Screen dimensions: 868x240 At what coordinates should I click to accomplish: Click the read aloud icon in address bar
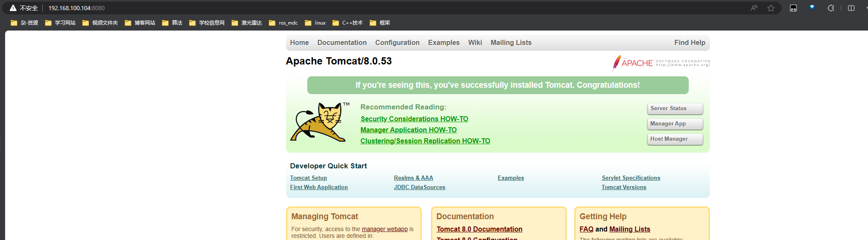click(754, 8)
